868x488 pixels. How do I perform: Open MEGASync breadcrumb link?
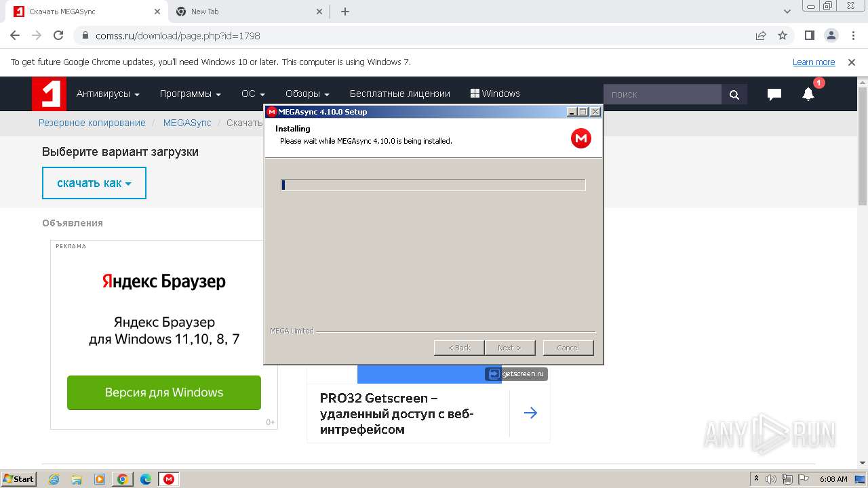click(187, 123)
